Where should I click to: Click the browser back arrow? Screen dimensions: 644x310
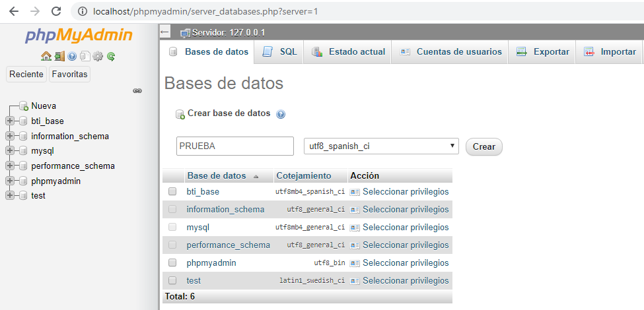[x=14, y=11]
